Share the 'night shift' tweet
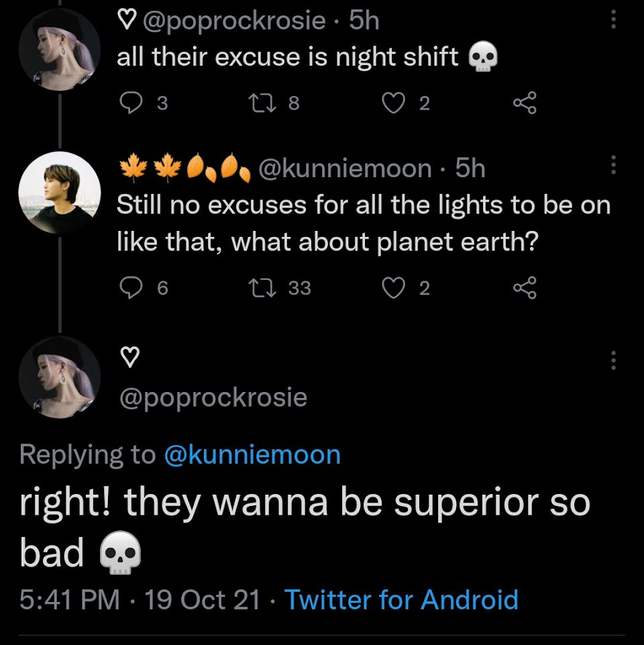The width and height of the screenshot is (644, 645). click(525, 103)
